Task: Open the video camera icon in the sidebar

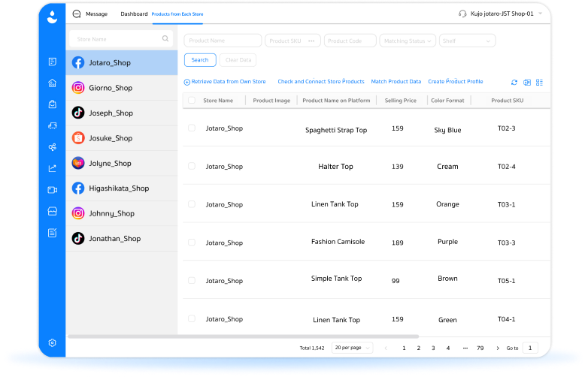Action: point(53,190)
